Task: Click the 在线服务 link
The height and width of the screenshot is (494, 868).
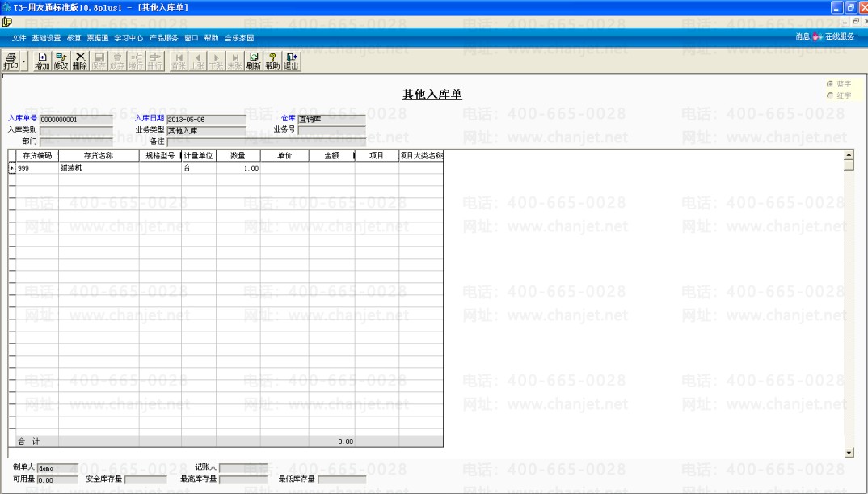Action: (840, 36)
